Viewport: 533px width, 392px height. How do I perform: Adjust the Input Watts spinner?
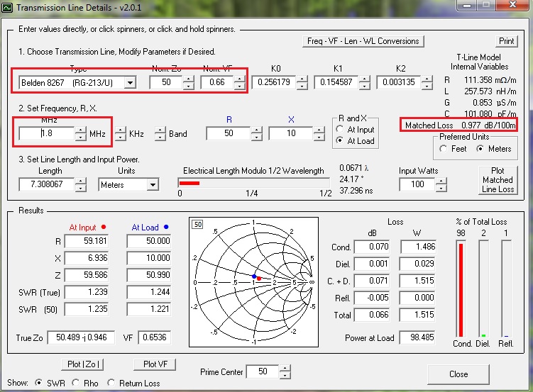[441, 184]
